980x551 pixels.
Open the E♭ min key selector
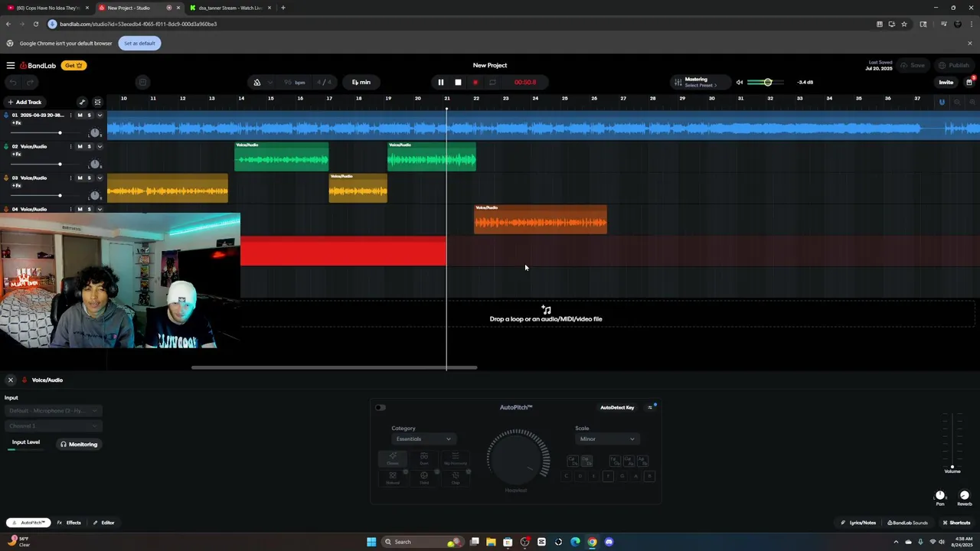click(361, 83)
